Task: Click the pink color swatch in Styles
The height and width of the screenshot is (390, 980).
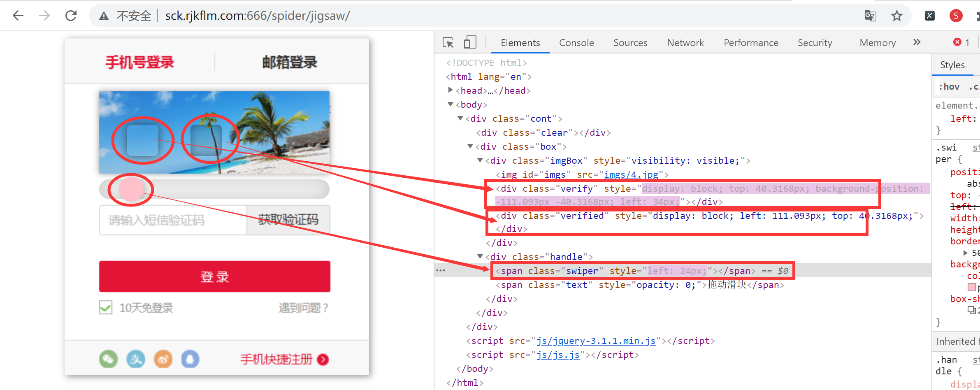Action: [972, 287]
